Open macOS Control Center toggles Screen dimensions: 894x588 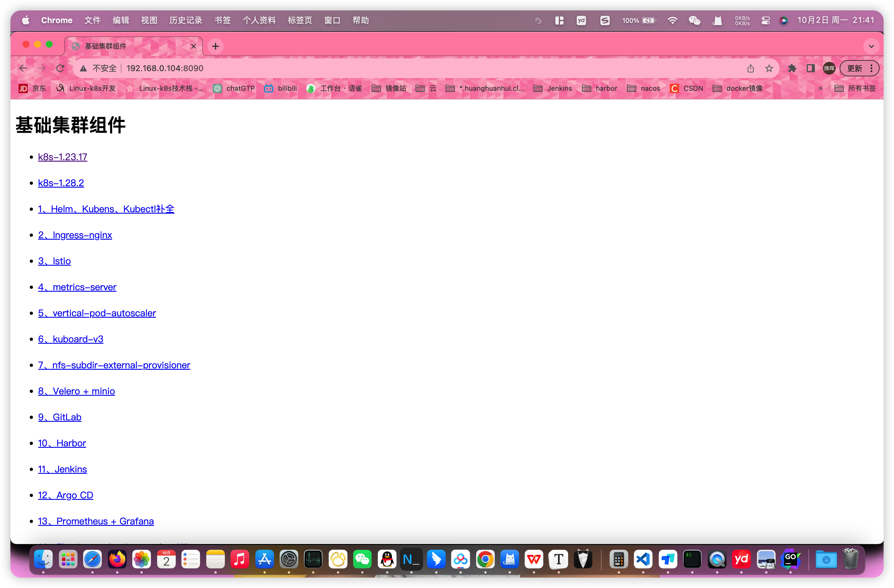[765, 21]
